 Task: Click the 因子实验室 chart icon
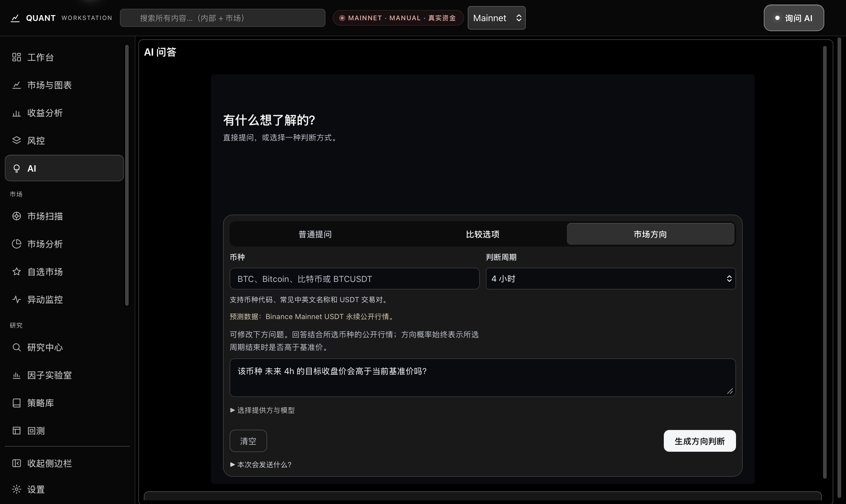16,375
